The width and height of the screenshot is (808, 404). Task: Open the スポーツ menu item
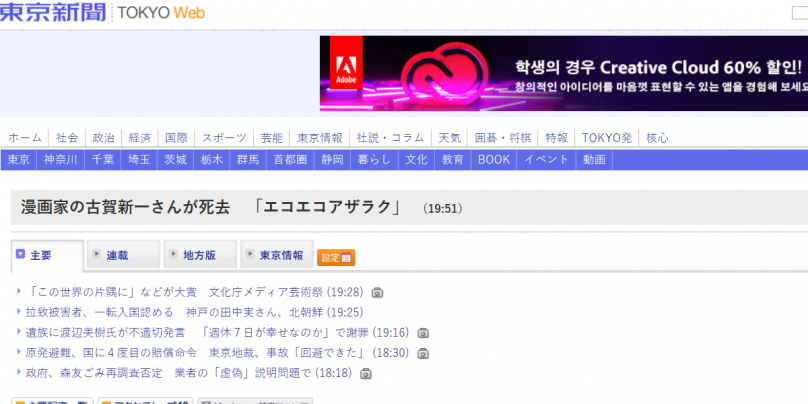224,138
